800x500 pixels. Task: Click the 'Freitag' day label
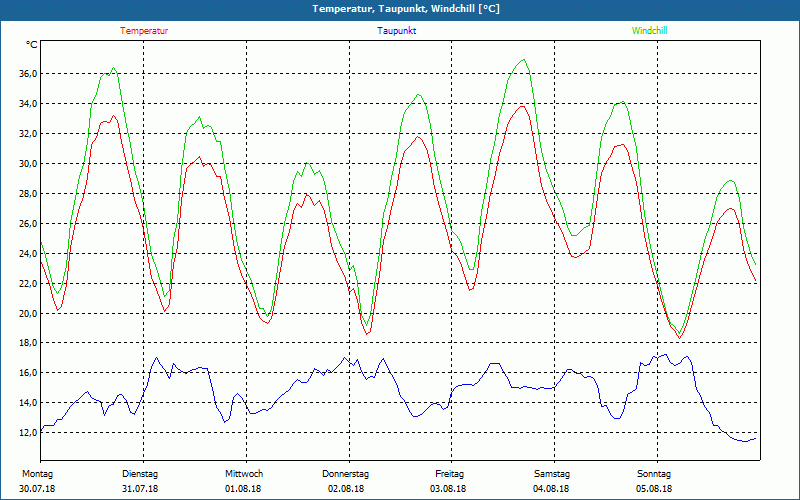(x=449, y=474)
